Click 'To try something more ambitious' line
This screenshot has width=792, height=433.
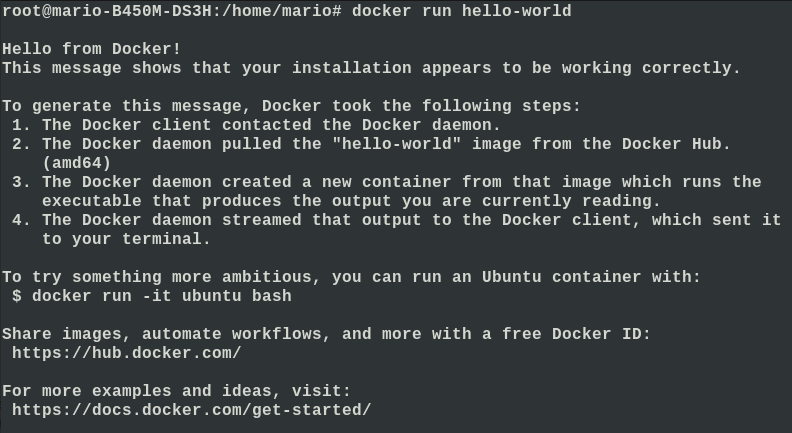click(352, 277)
